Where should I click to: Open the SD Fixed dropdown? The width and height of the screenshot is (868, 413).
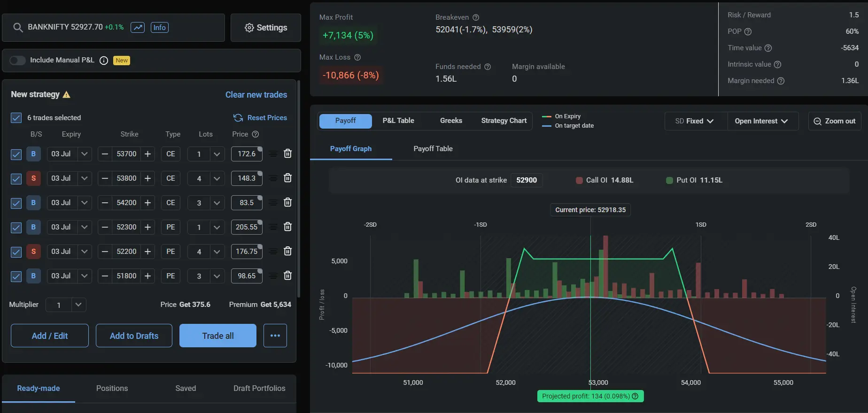click(x=696, y=121)
